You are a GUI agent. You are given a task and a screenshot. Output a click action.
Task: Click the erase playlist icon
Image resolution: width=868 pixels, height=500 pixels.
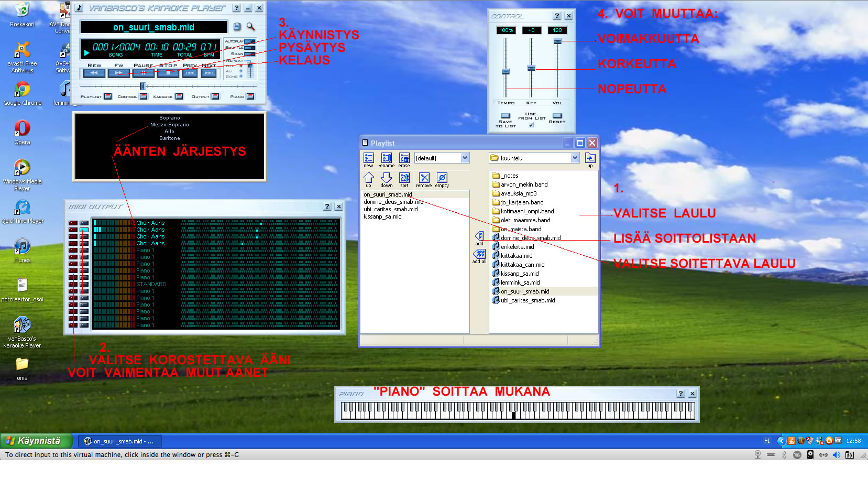(404, 158)
